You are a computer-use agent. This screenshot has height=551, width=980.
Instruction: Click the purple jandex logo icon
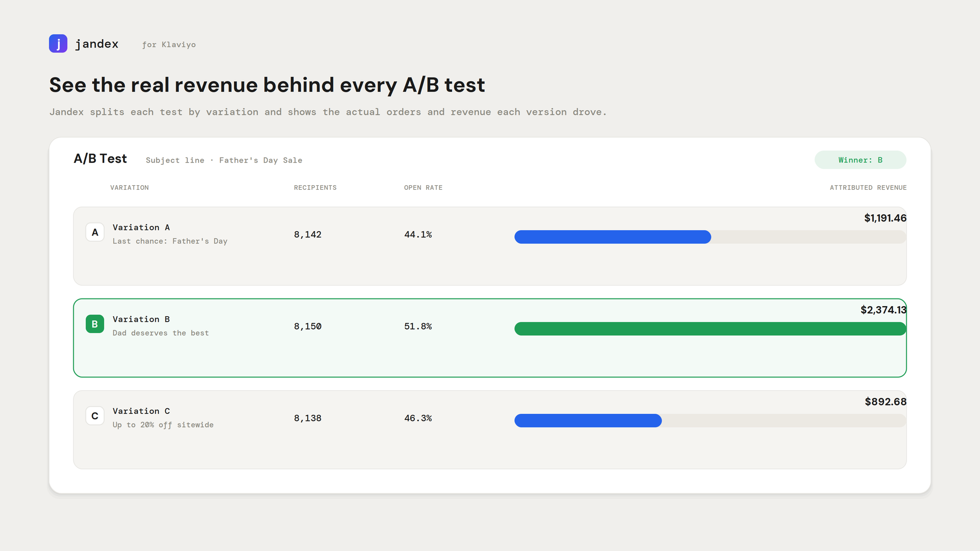(x=58, y=44)
